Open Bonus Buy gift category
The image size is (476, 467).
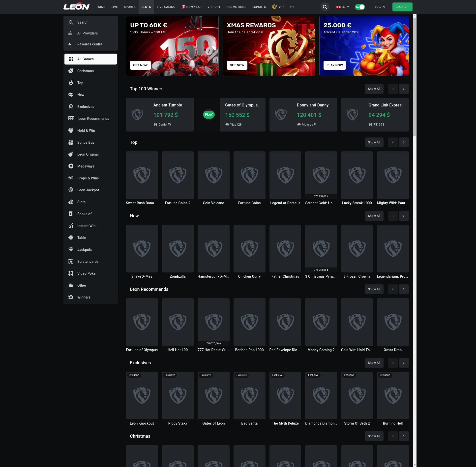point(86,142)
